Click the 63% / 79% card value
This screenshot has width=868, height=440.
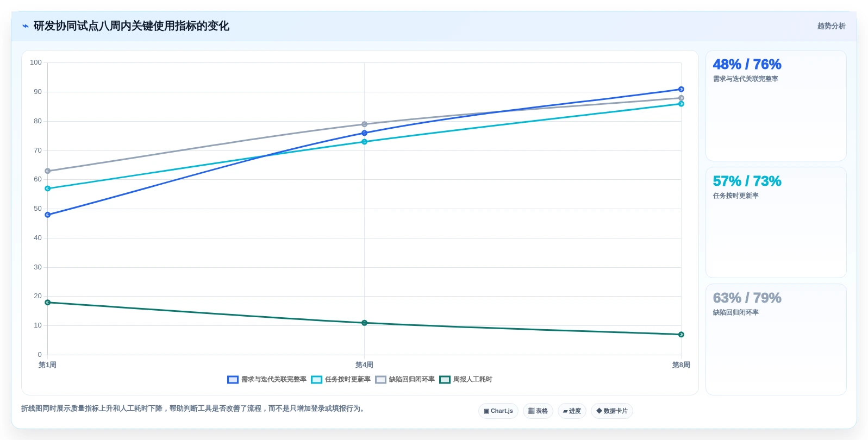click(x=747, y=298)
